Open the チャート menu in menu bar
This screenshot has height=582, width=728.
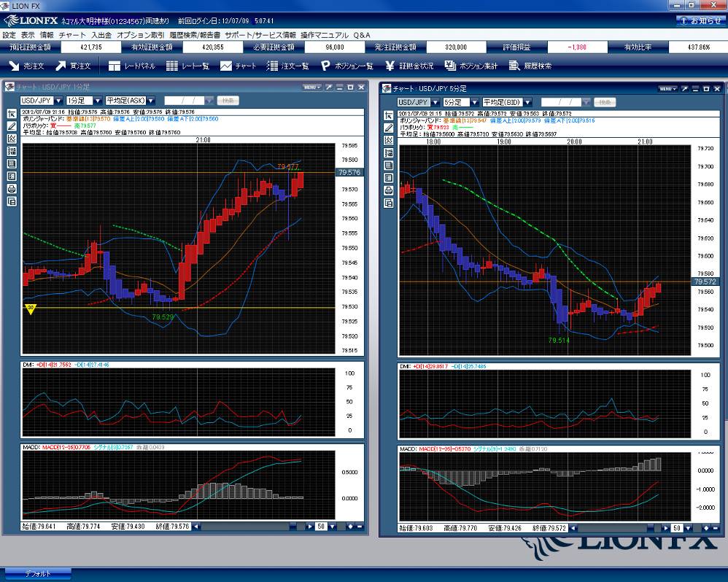[x=72, y=35]
